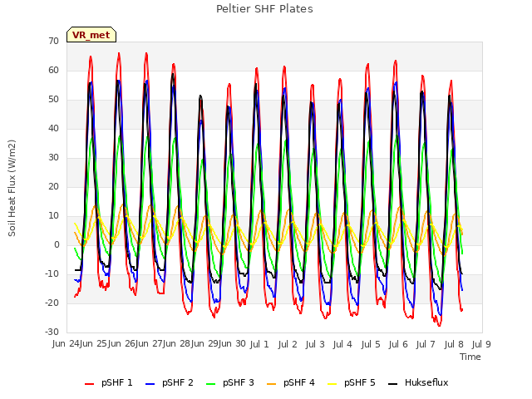Viewport: 532px width, 399px height.
Task: Click the 0 y-axis tick label
Action: coord(57,244)
